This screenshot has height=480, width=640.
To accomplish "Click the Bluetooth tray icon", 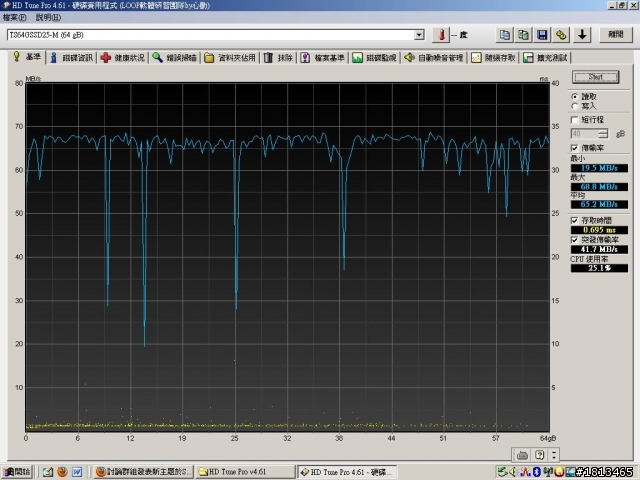I will (x=537, y=472).
